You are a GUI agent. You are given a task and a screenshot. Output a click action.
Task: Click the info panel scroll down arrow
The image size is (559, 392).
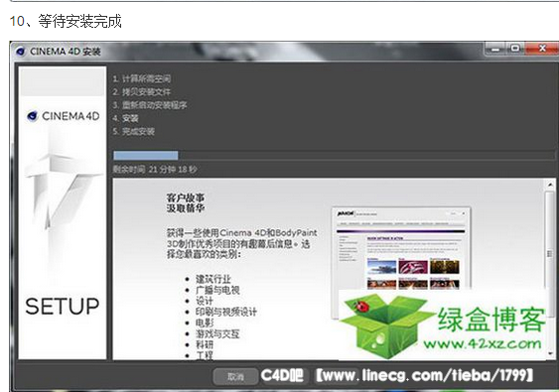pyautogui.click(x=550, y=354)
